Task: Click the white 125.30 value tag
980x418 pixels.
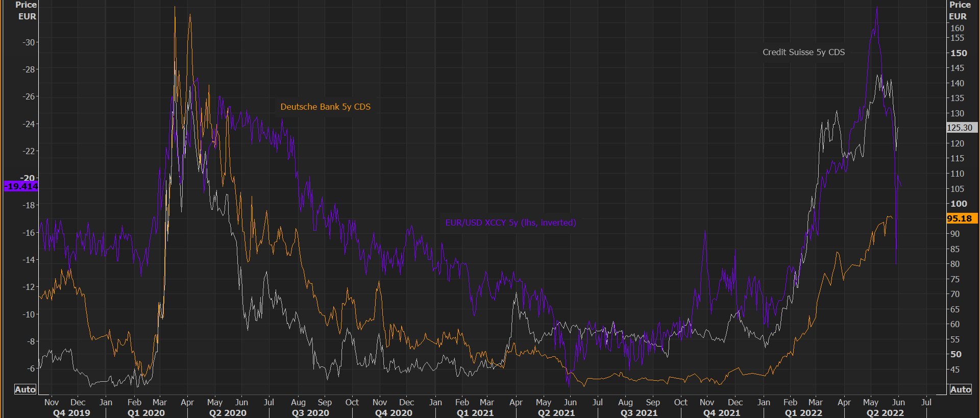Action: click(x=962, y=128)
